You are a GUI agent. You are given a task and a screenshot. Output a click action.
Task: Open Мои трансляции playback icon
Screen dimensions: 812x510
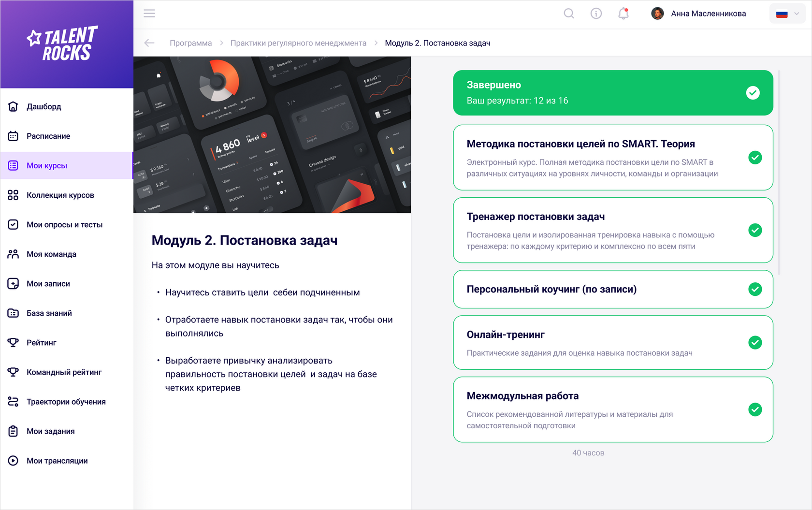(x=13, y=460)
